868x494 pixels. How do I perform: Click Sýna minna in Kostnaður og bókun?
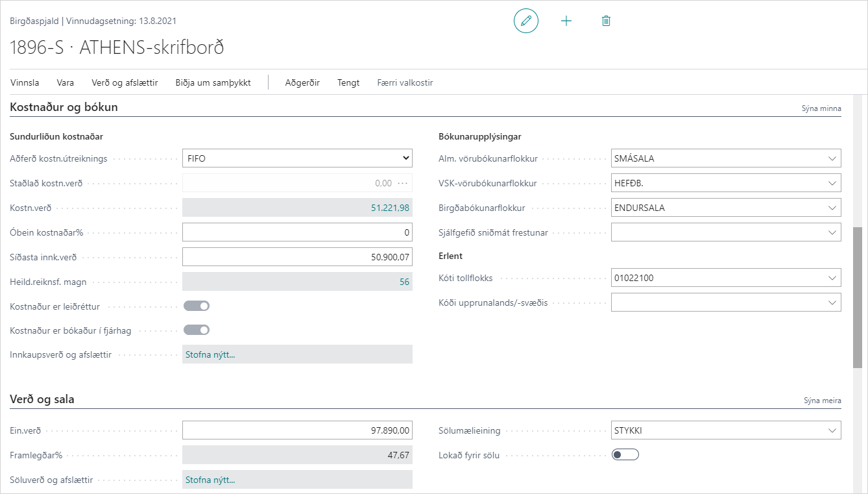tap(821, 108)
